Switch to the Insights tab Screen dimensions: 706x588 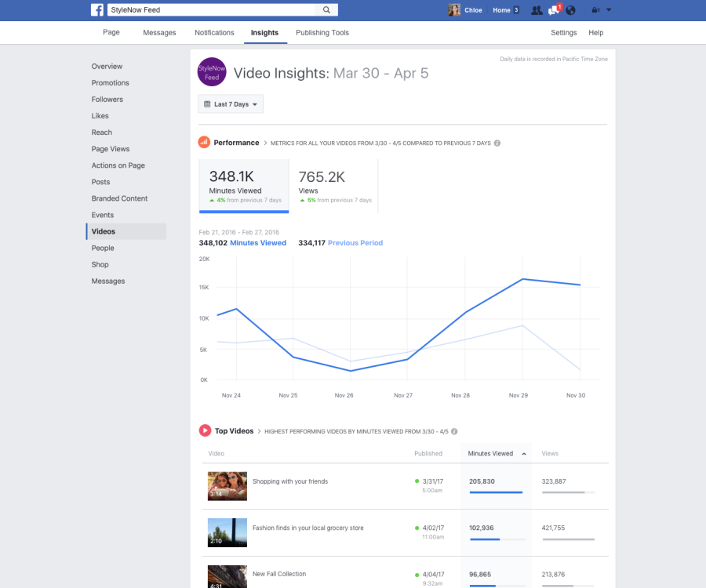tap(264, 33)
